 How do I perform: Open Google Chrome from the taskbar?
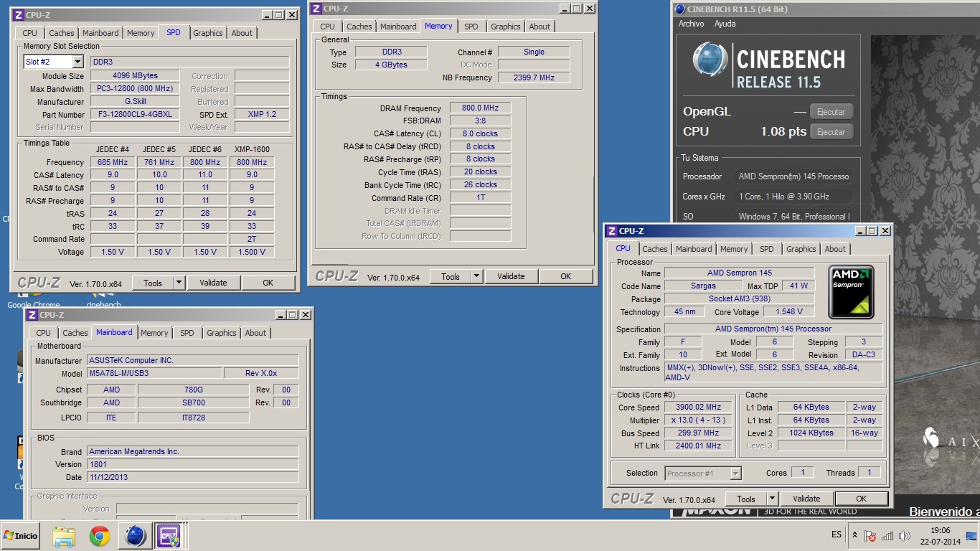100,536
